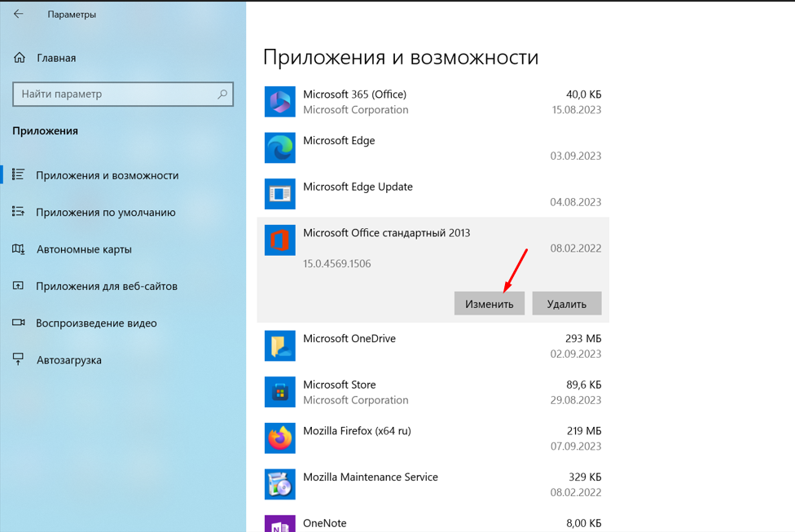Select Mozilla Maintenance Service entry name
Viewport: 795px width, 532px height.
point(371,477)
